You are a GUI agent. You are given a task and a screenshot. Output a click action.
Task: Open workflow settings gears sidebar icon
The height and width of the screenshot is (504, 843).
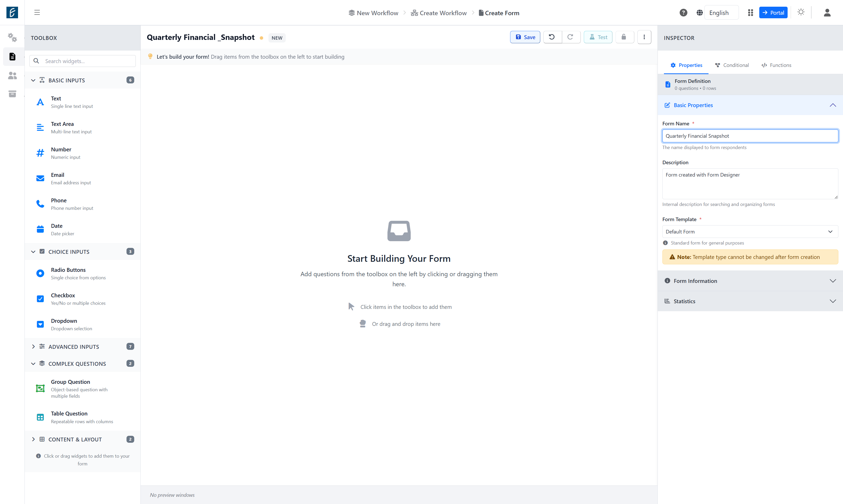coord(12,37)
